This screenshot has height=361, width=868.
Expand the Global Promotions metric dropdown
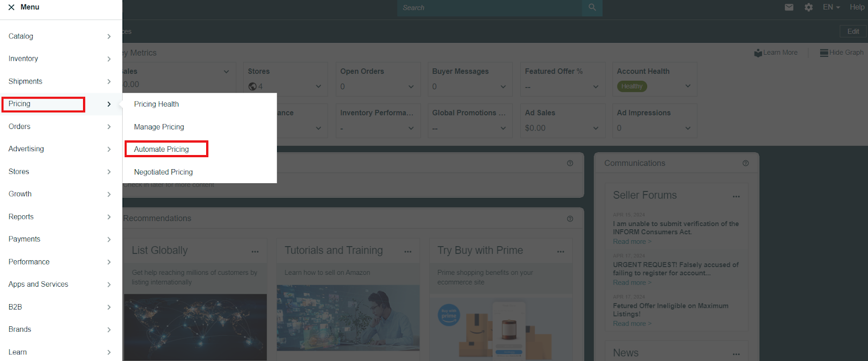pos(503,128)
